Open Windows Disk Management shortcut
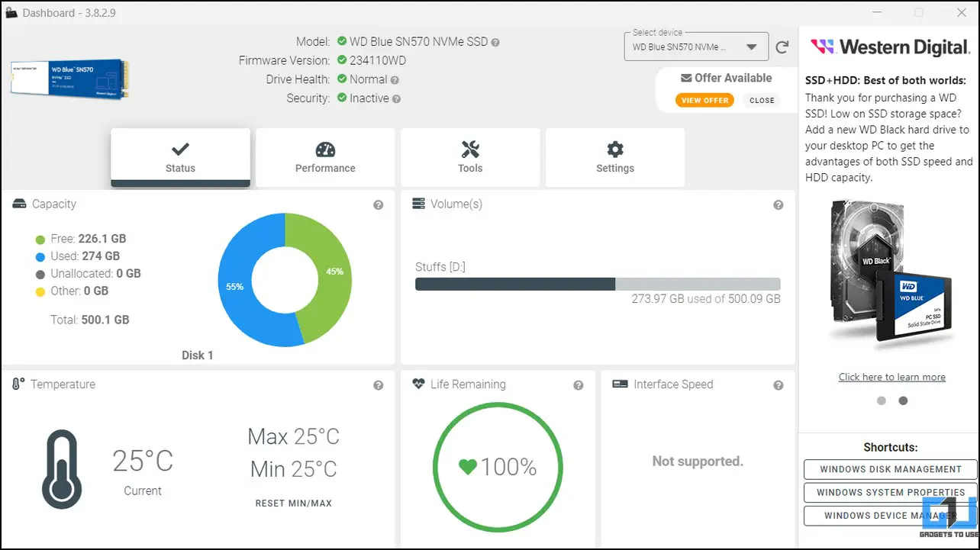Screen dimensions: 980x550 tap(891, 469)
